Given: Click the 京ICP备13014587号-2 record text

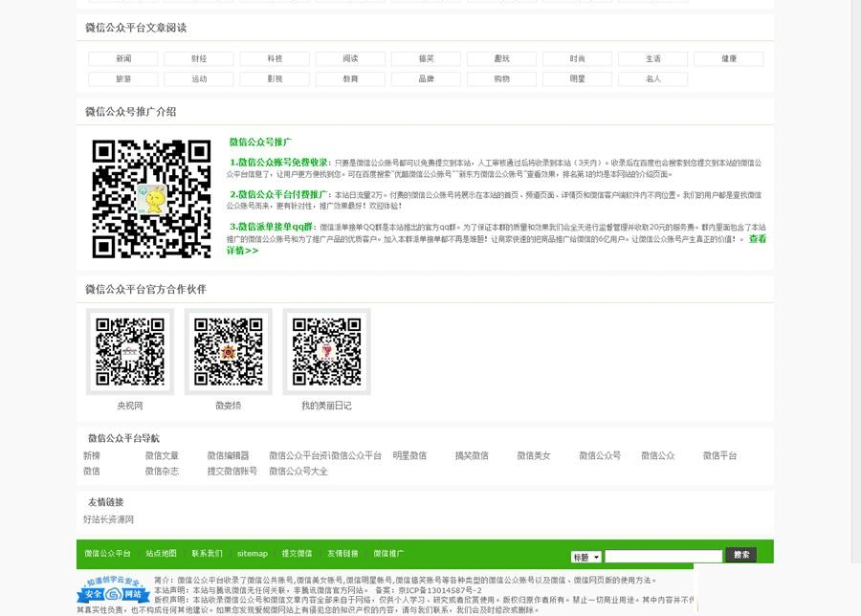Looking at the screenshot, I should click(440, 590).
